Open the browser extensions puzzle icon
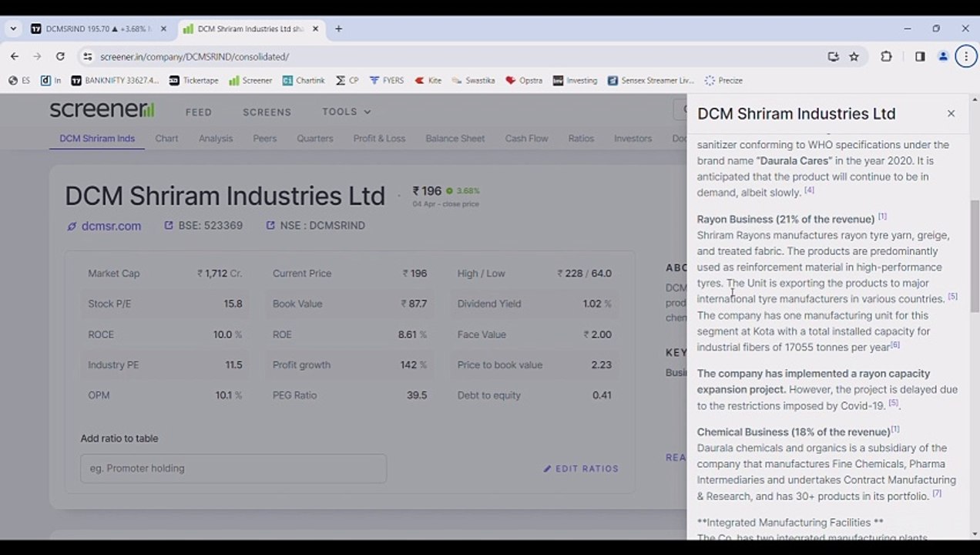This screenshot has width=980, height=555. point(886,56)
